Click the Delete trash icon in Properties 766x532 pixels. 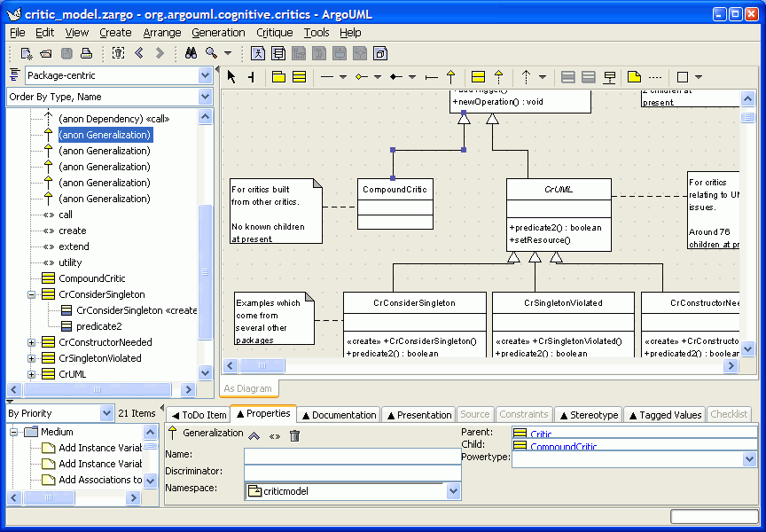pyautogui.click(x=294, y=435)
